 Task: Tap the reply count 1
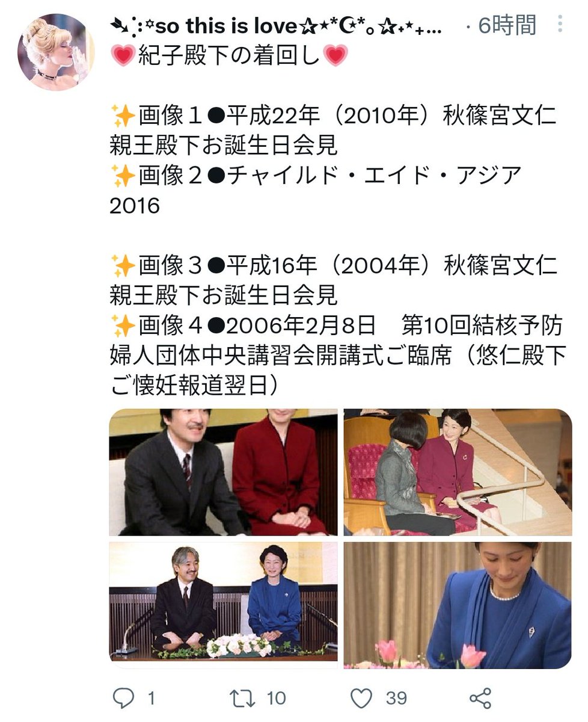tap(151, 699)
